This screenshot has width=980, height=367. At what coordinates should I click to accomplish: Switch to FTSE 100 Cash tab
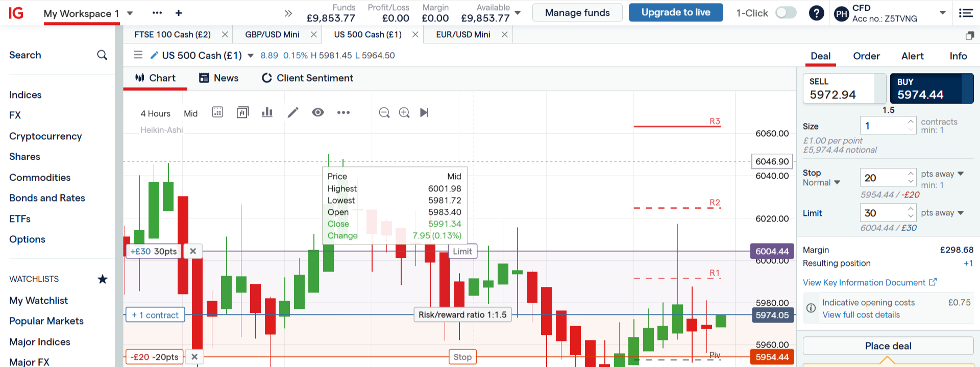tap(173, 34)
